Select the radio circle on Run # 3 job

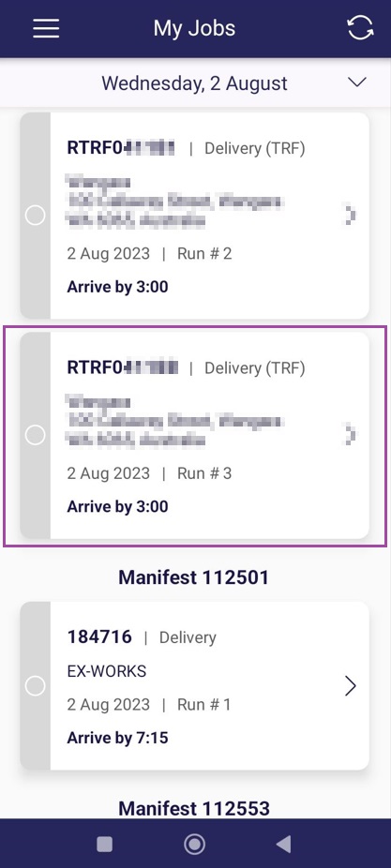(x=36, y=435)
